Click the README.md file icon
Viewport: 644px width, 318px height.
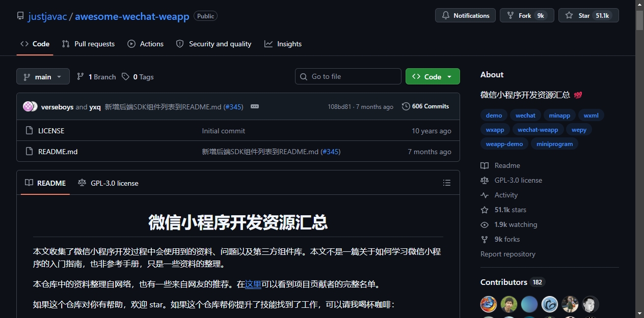tap(29, 152)
